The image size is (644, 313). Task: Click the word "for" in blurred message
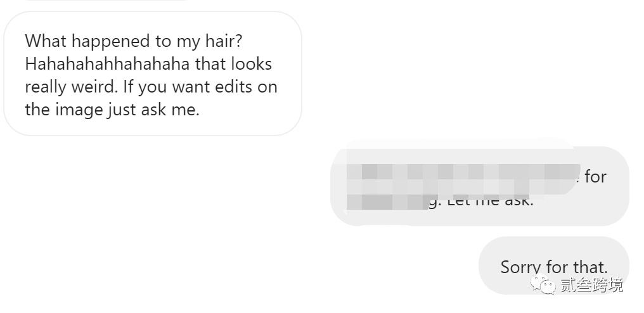(595, 177)
